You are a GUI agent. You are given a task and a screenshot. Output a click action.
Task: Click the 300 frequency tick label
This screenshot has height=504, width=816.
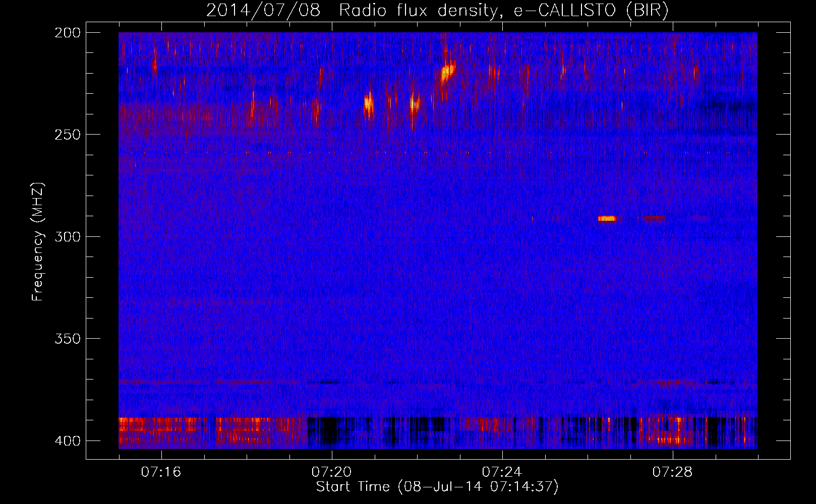[68, 237]
